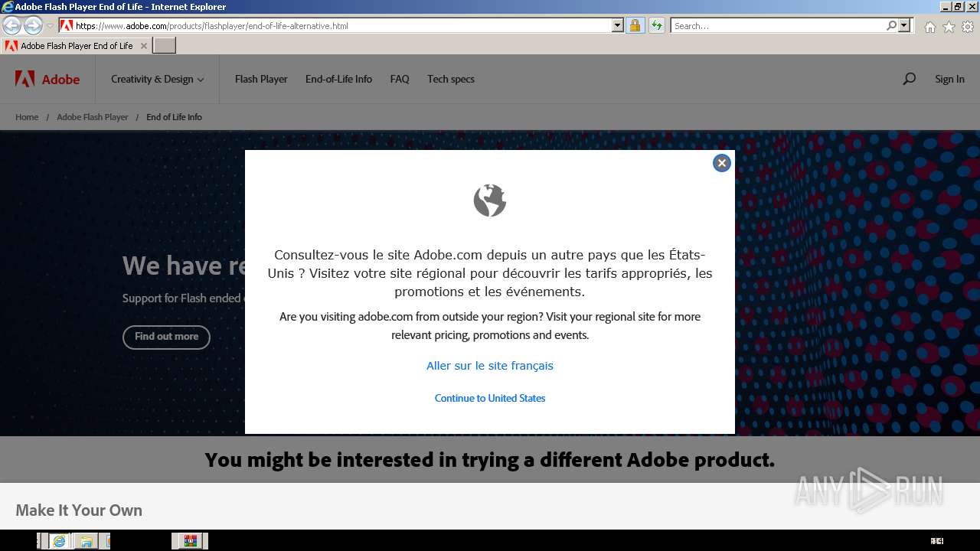This screenshot has height=551, width=980.
Task: Click the English region prompt text
Action: [490, 325]
